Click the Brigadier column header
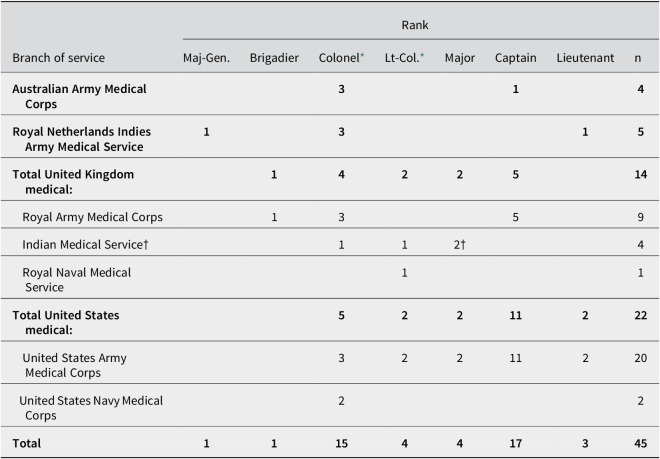The width and height of the screenshot is (660, 459). (274, 58)
